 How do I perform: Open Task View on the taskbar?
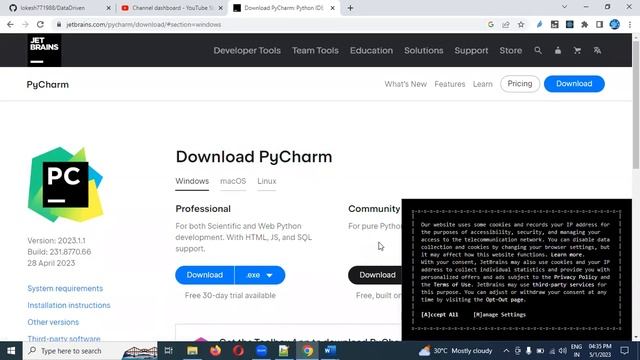168,351
